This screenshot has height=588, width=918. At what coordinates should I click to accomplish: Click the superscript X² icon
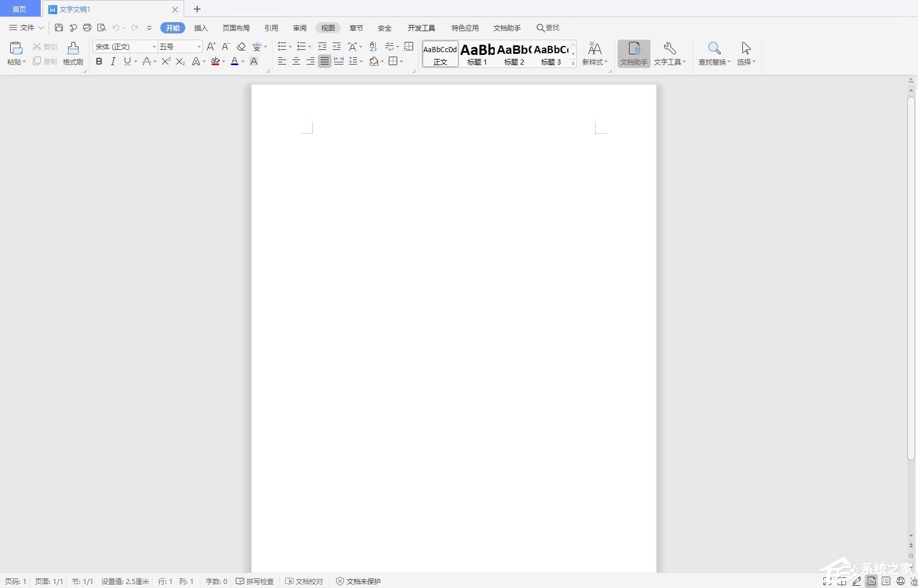click(x=165, y=61)
